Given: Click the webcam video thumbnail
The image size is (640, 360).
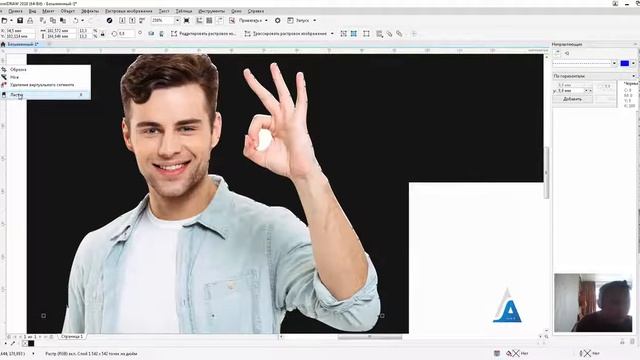Looking at the screenshot, I should point(593,303).
